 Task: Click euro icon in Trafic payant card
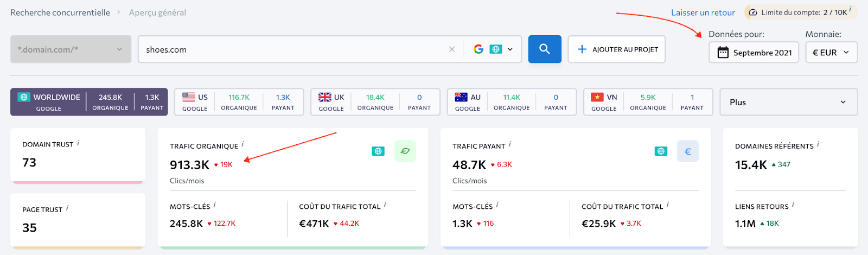point(688,151)
